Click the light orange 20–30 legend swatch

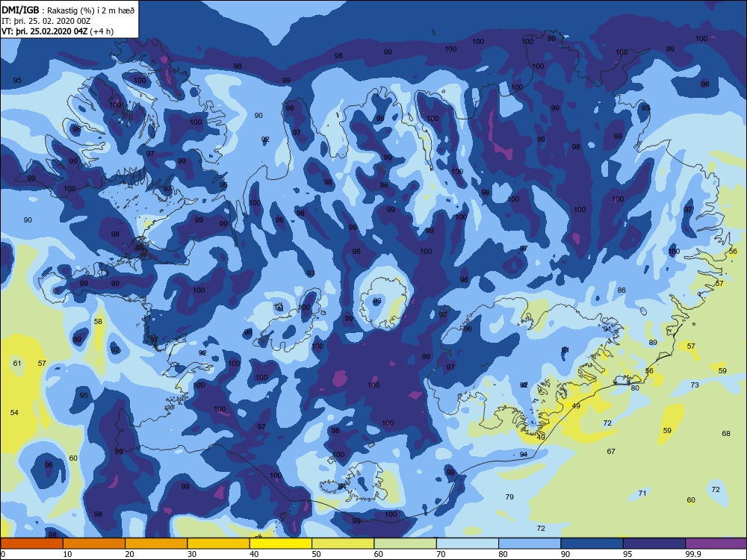tap(156, 544)
